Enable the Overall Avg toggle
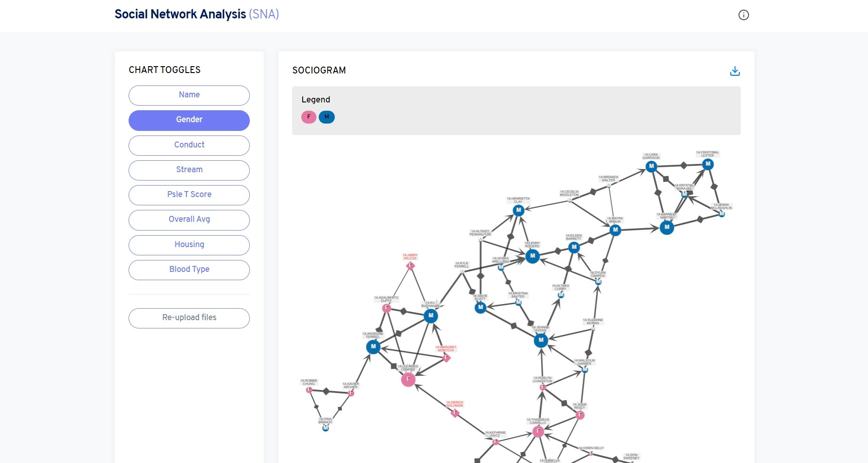Viewport: 868px width, 463px height. (189, 220)
